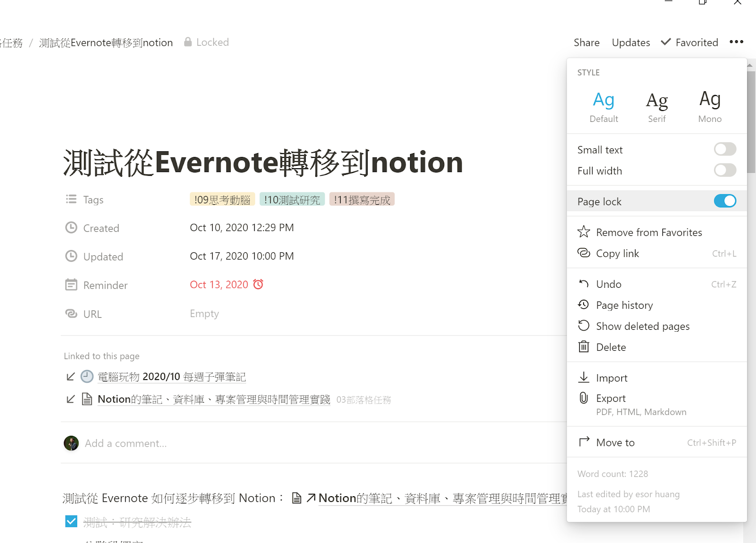Viewport: 756px width, 543px height.
Task: Choose Copy link menu entry
Action: pos(657,253)
